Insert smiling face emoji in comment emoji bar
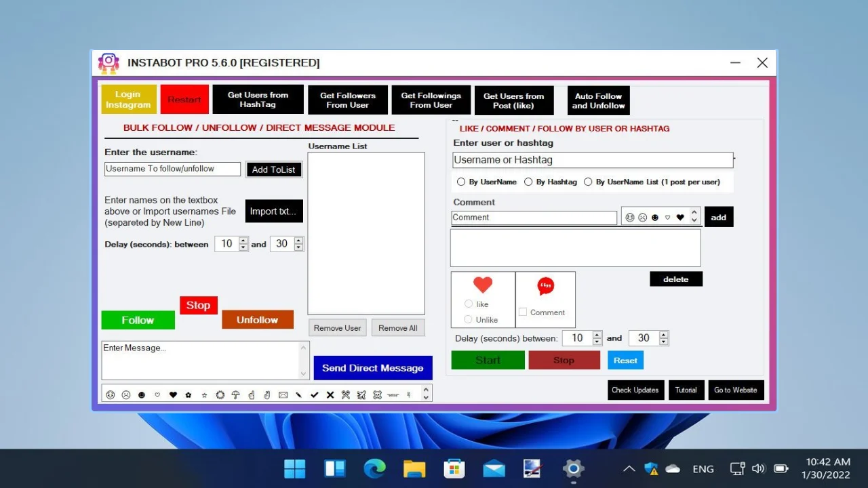The image size is (868, 488). [x=630, y=218]
